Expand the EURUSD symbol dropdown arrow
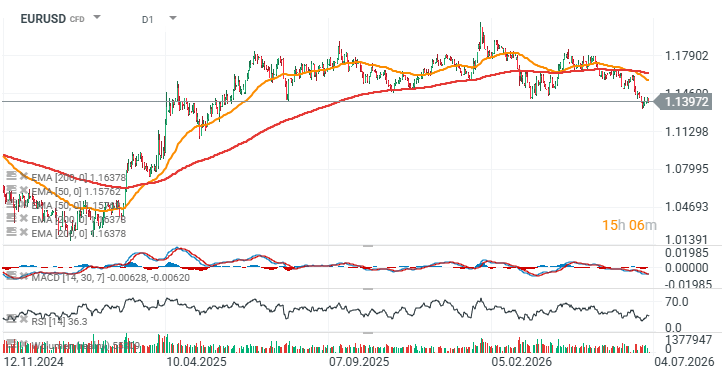The height and width of the screenshot is (378, 724). click(x=97, y=18)
